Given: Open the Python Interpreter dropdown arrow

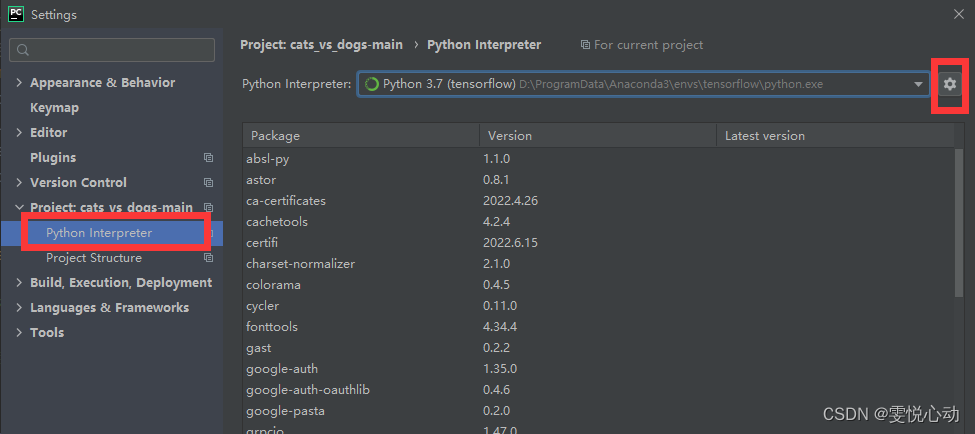Looking at the screenshot, I should [x=918, y=85].
